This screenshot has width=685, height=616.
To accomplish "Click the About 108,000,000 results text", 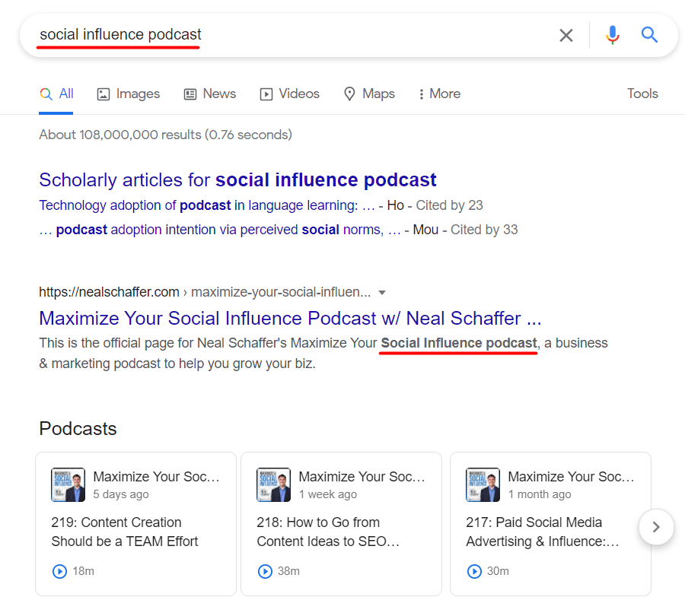I will (166, 135).
